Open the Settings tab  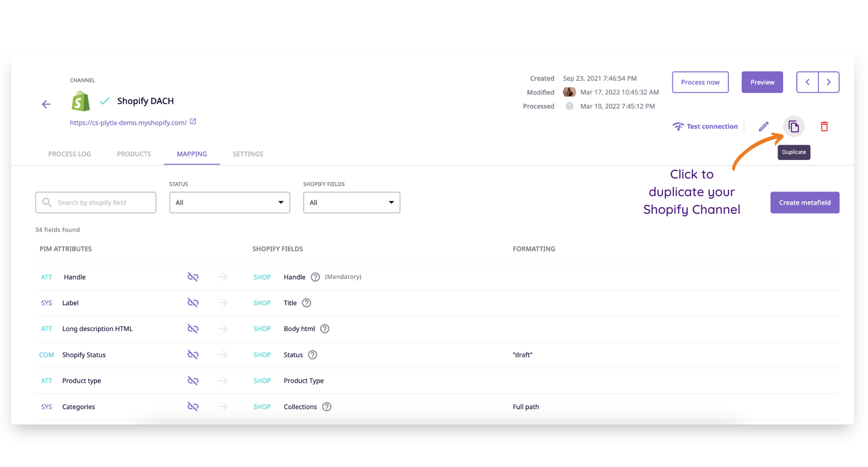pyautogui.click(x=248, y=154)
